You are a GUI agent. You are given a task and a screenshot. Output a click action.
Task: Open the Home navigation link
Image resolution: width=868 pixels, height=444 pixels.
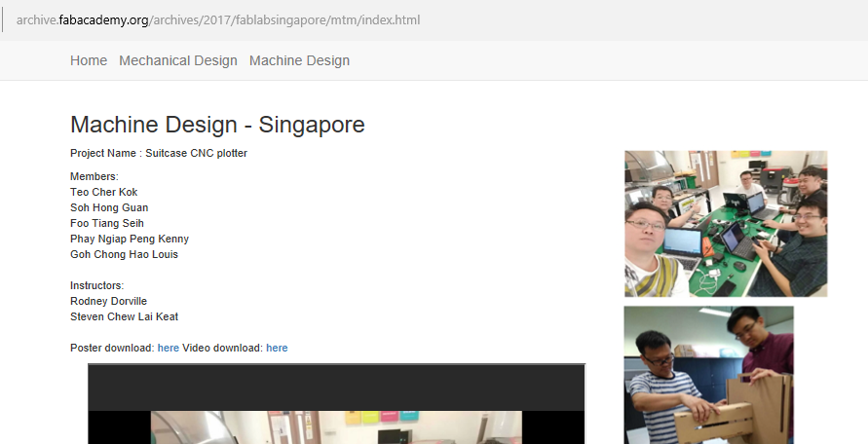pos(89,60)
